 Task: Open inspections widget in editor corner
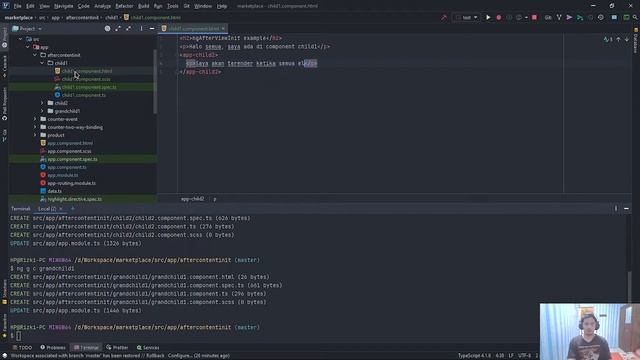608,39
